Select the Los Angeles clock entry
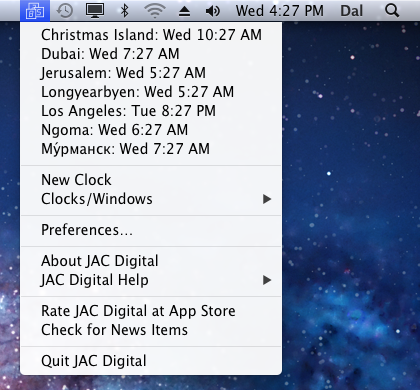The image size is (420, 390). coord(151,111)
